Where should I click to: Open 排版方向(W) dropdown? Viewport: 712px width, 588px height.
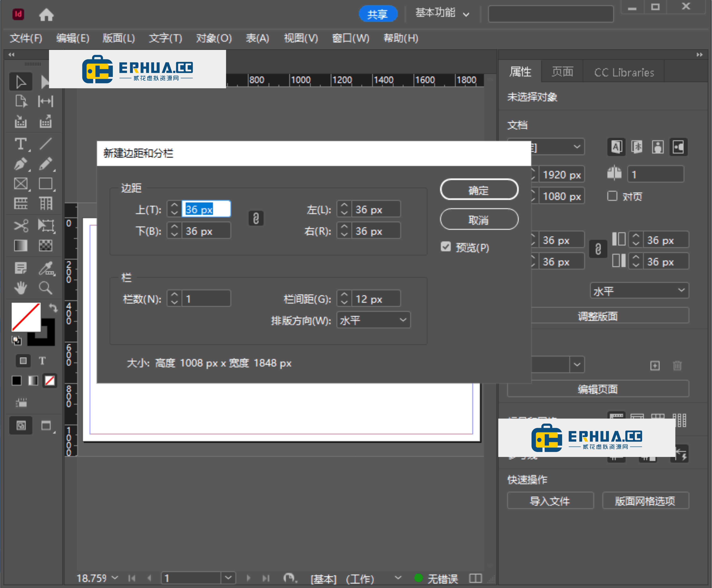point(374,320)
